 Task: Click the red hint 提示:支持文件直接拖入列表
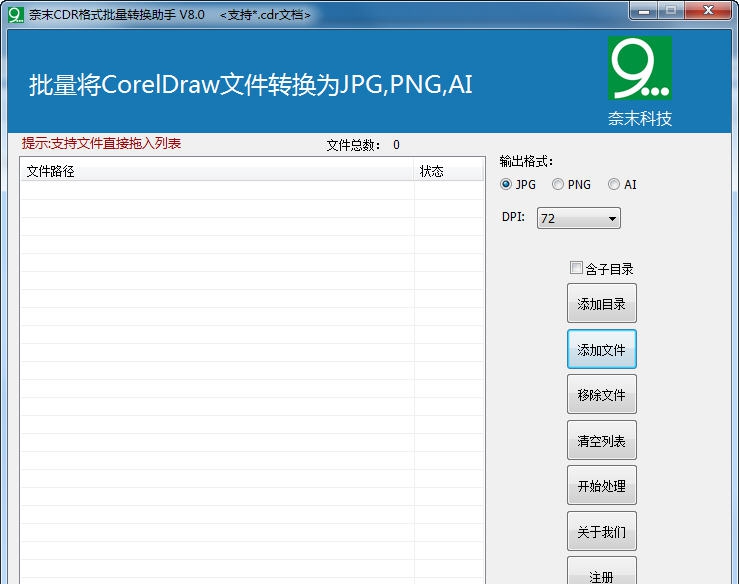101,143
